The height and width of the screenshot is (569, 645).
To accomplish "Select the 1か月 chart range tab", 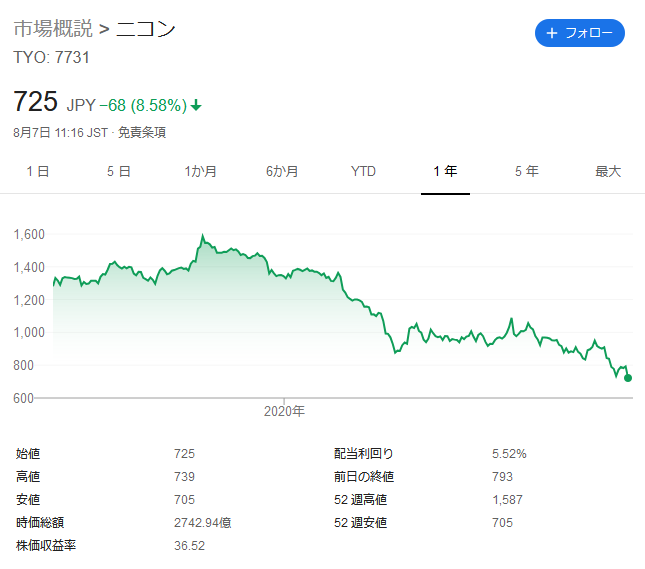I will click(201, 172).
